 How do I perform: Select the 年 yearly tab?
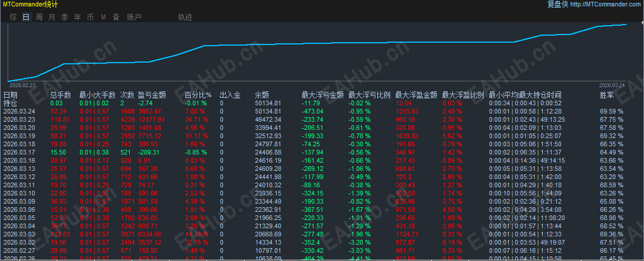coord(77,17)
